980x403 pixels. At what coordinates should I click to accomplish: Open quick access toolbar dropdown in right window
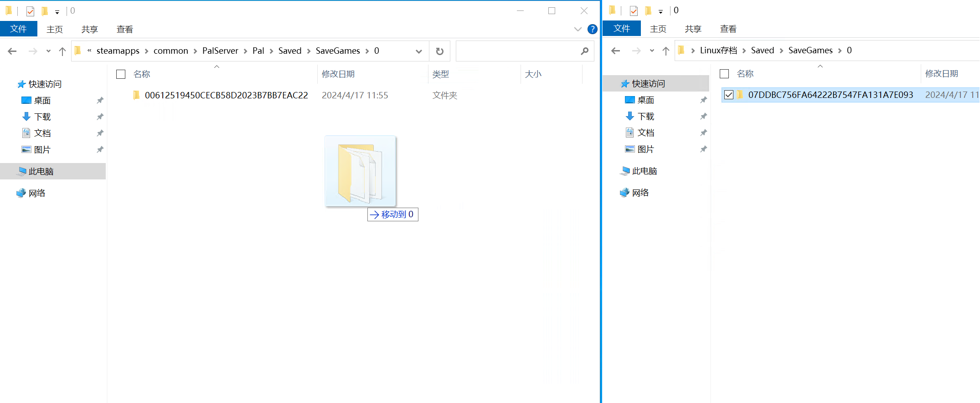click(x=660, y=11)
